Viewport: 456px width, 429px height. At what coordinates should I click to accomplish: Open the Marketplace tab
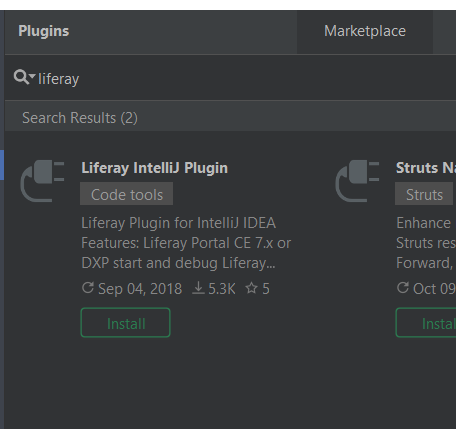tap(365, 32)
